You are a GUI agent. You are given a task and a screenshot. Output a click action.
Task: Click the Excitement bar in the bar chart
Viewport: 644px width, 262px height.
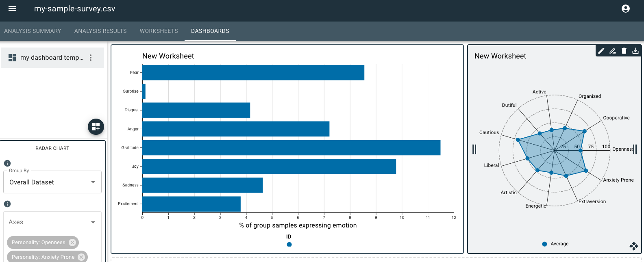pos(191,204)
